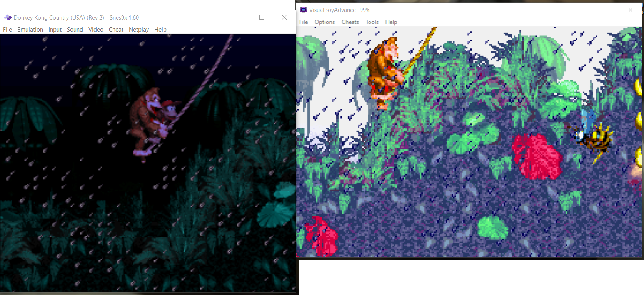The width and height of the screenshot is (644, 297).
Task: Minimize the VisualBoyAdvance window
Action: click(x=586, y=10)
